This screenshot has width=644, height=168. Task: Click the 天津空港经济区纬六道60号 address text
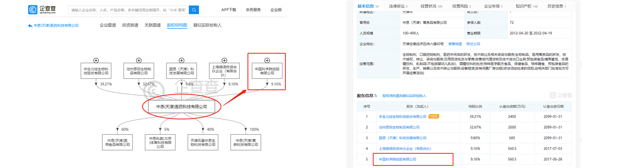(x=423, y=44)
